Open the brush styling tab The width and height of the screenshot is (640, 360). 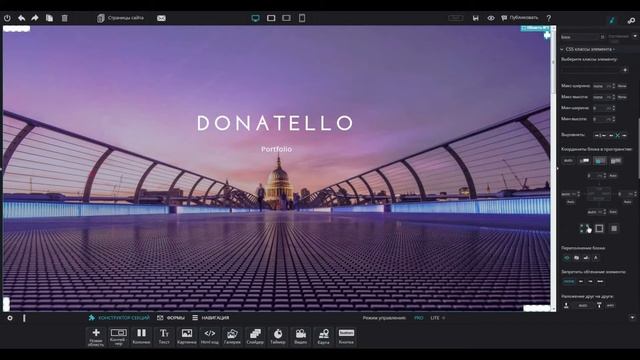pyautogui.click(x=611, y=20)
